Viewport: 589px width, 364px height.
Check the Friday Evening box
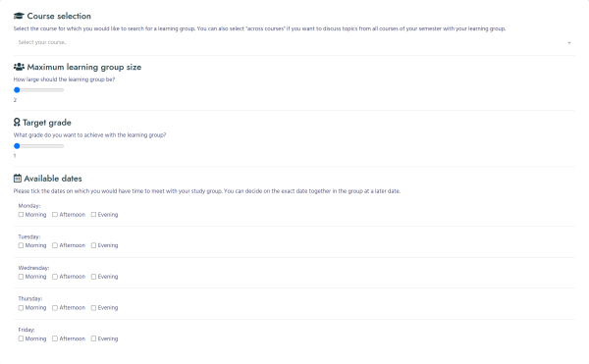tap(93, 338)
